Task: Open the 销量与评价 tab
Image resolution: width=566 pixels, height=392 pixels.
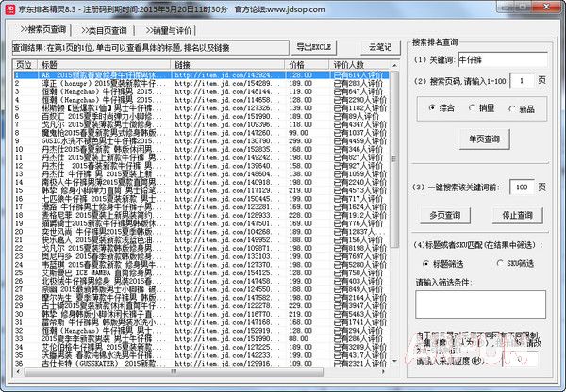Action: pos(168,31)
